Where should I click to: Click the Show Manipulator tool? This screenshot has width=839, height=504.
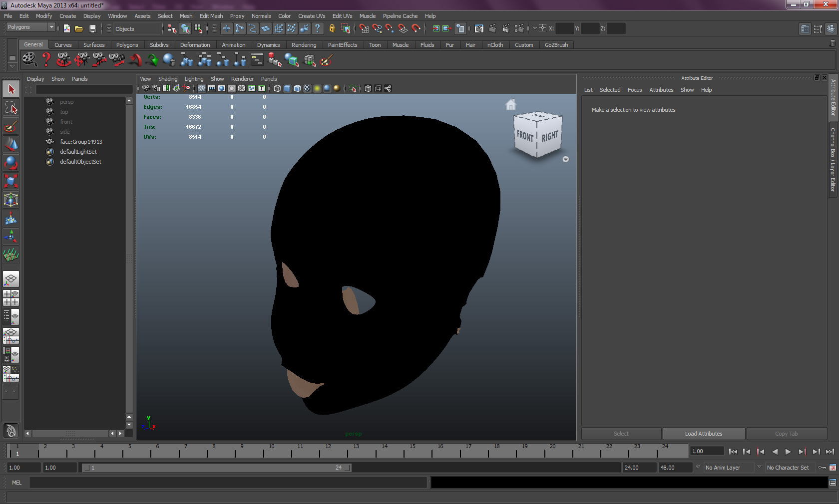(11, 237)
